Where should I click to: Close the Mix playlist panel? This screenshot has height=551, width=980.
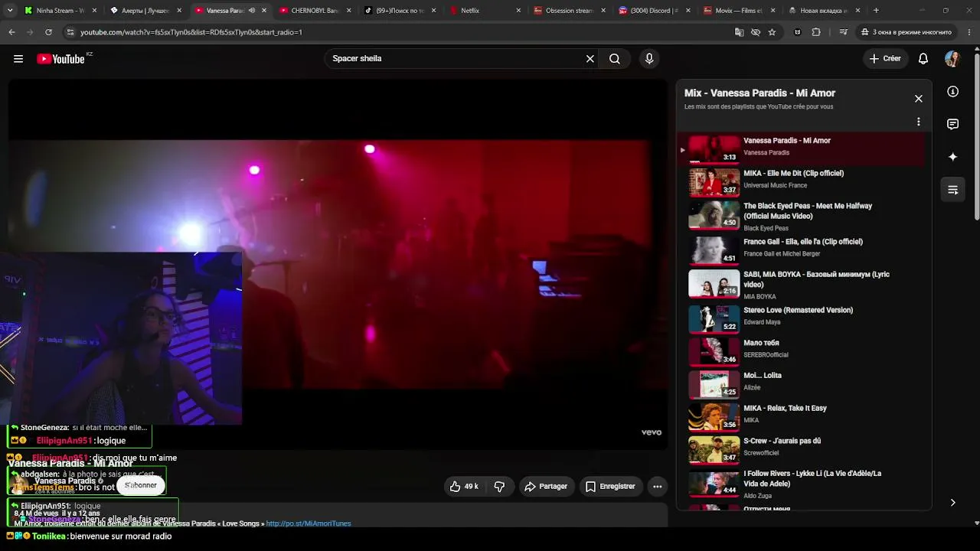919,99
